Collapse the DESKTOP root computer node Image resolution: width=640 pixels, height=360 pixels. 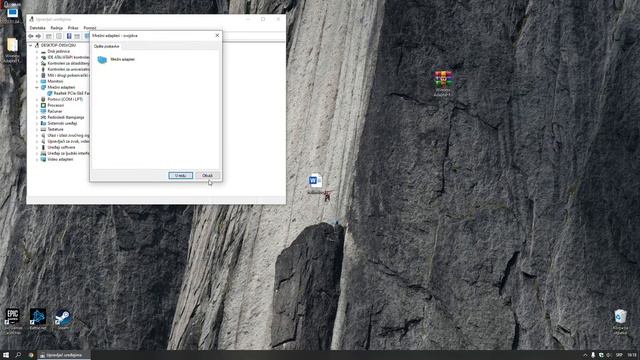(31, 45)
